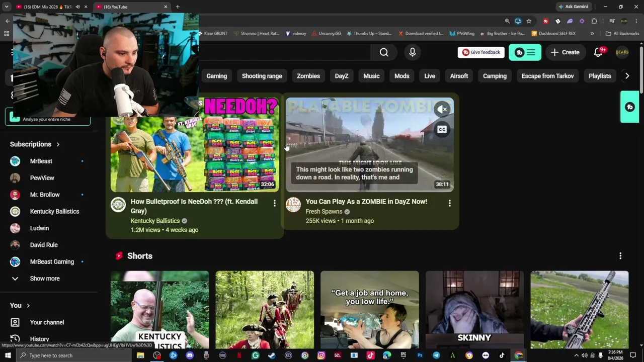This screenshot has width=644, height=362.
Task: Show hidden system tray icons
Action: [x=576, y=355]
